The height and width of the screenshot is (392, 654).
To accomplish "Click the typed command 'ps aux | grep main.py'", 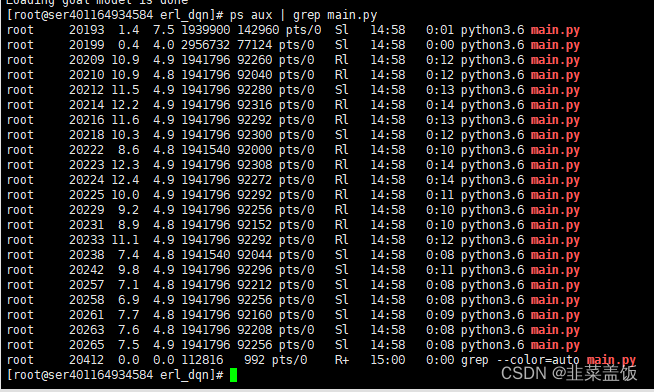I will 303,15.
